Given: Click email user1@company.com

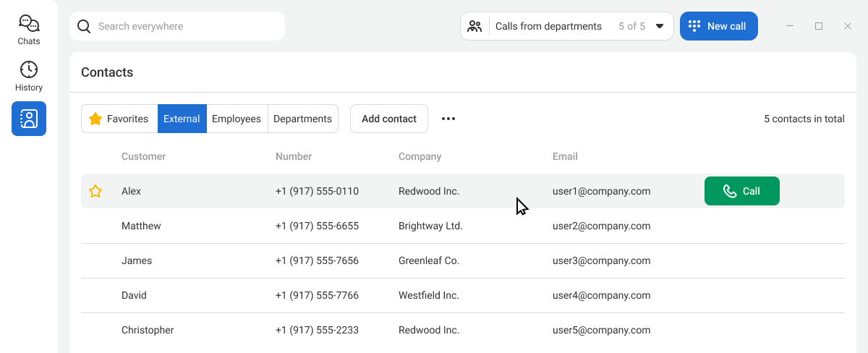Looking at the screenshot, I should pos(602,191).
